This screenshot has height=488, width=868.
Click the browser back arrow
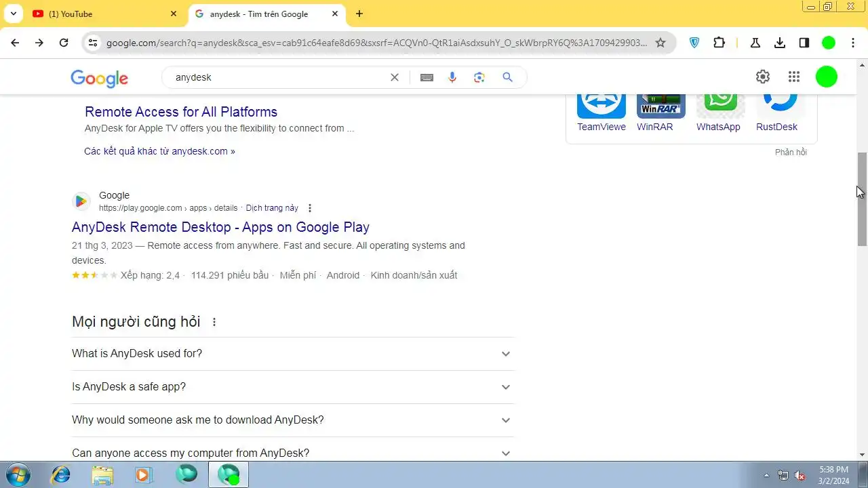[x=15, y=43]
